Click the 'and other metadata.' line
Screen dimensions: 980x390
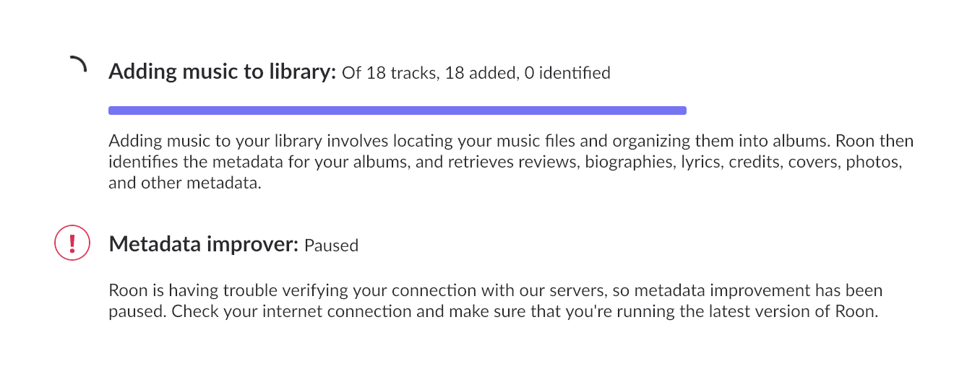click(x=184, y=183)
